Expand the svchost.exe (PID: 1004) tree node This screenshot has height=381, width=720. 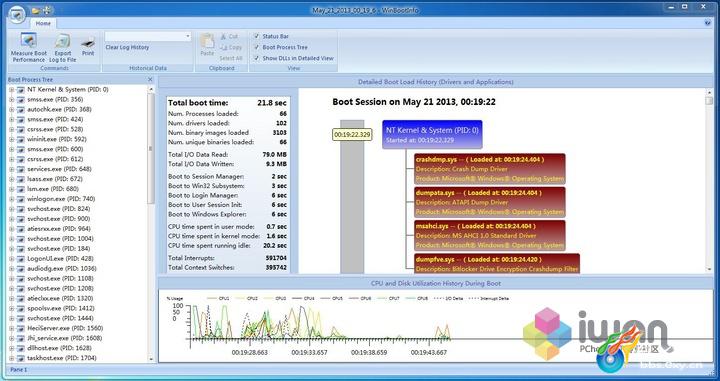11,239
